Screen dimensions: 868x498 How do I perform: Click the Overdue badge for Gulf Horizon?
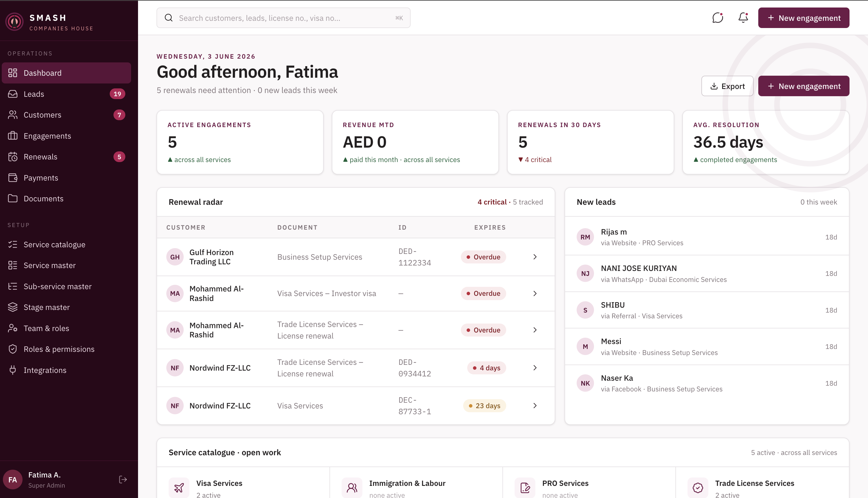(483, 257)
